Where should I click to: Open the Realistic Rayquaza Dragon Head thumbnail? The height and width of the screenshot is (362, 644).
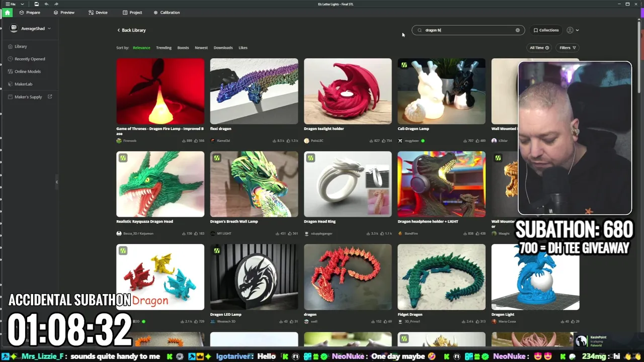pyautogui.click(x=160, y=184)
